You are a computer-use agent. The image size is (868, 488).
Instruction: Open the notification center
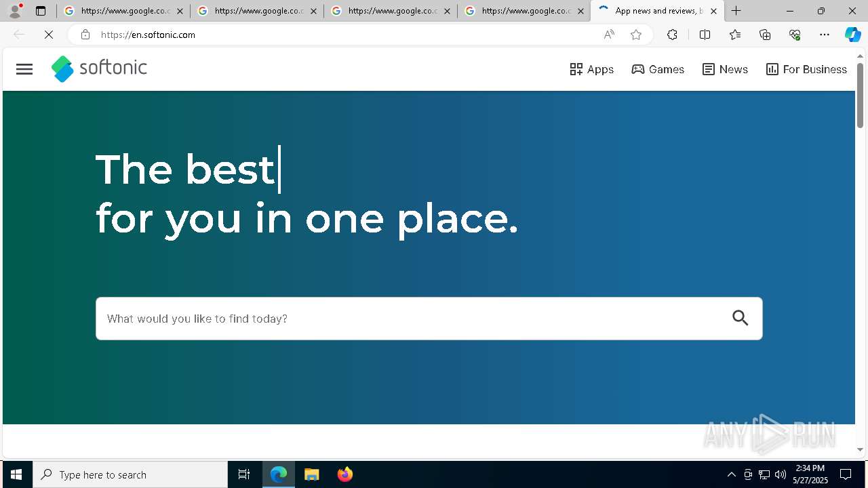coord(846,474)
